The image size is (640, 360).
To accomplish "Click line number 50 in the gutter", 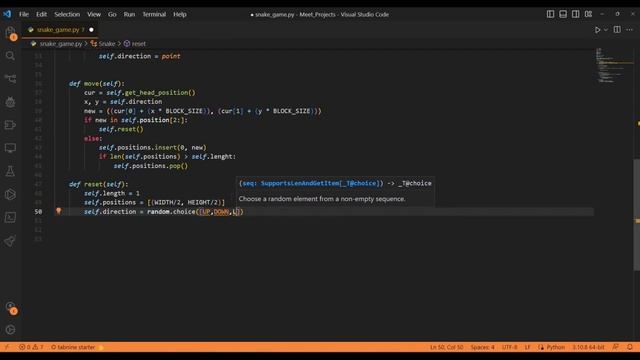I will pos(38,211).
